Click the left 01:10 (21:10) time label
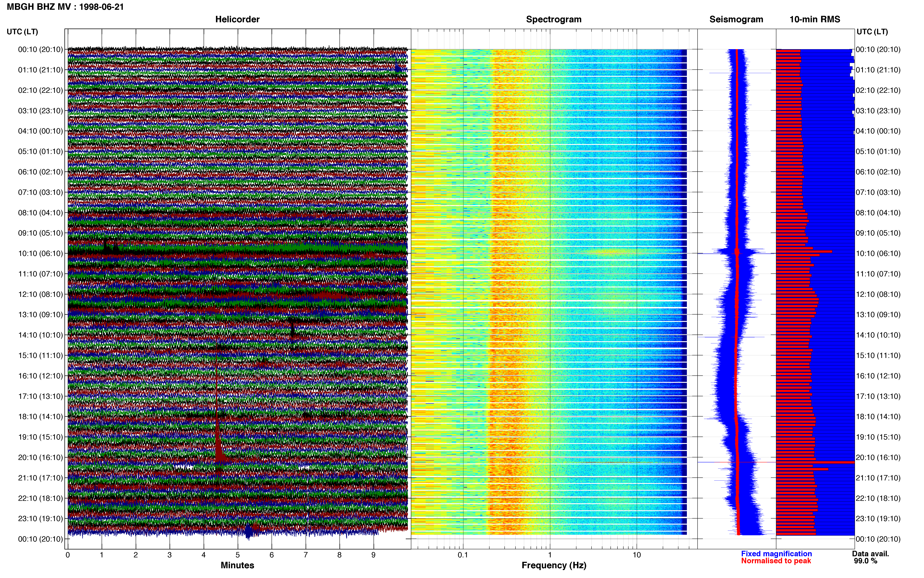The image size is (924, 578). tap(41, 70)
